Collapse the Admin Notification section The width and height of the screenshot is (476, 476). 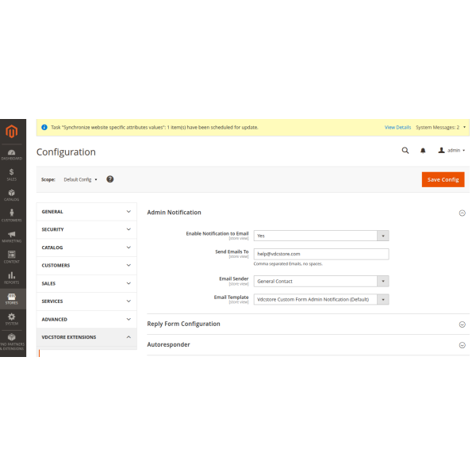tap(462, 213)
